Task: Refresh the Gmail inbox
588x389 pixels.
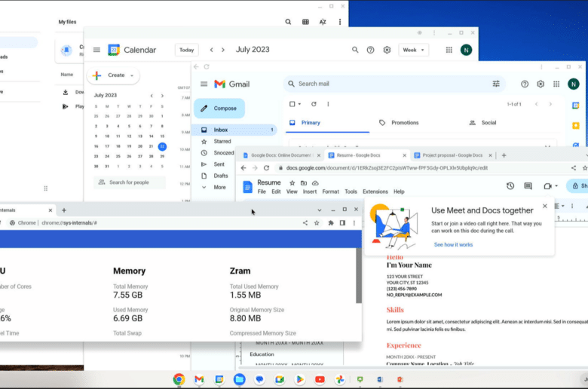Action: pyautogui.click(x=314, y=104)
